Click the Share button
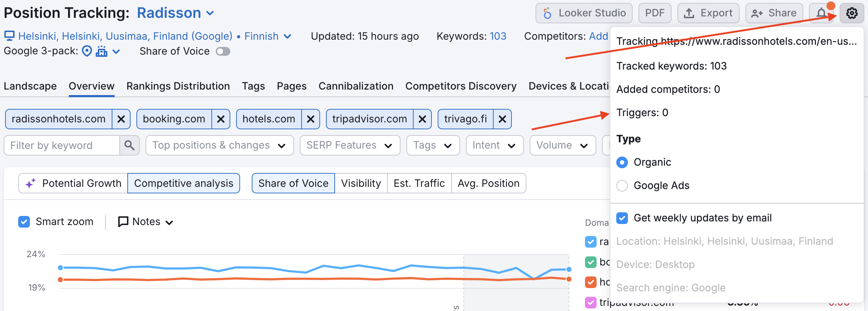The width and height of the screenshot is (868, 311). pos(773,13)
